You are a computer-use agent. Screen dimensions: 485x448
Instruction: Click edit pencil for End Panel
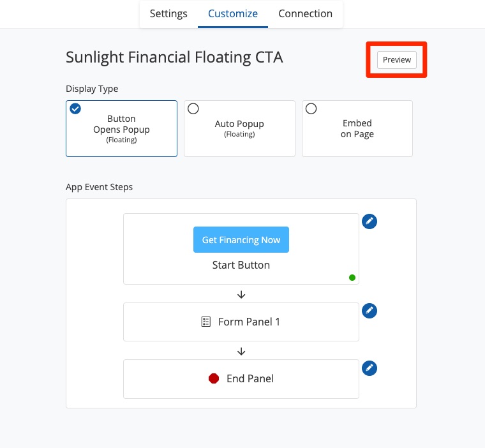coord(369,368)
